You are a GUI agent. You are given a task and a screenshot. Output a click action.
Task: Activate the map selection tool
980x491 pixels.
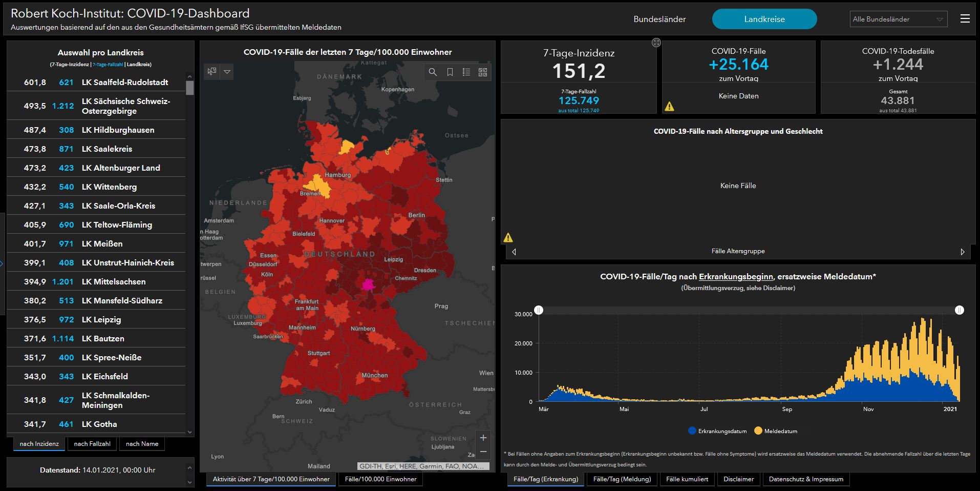tap(212, 72)
